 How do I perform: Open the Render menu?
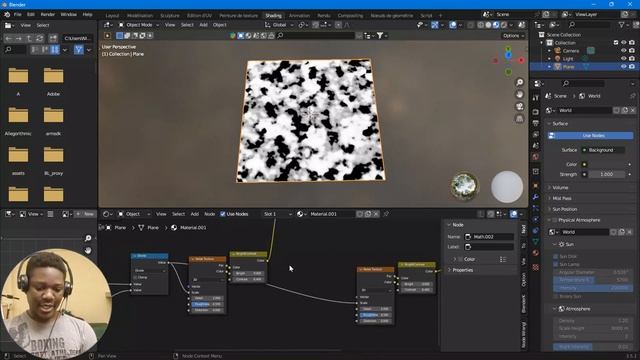click(x=47, y=14)
